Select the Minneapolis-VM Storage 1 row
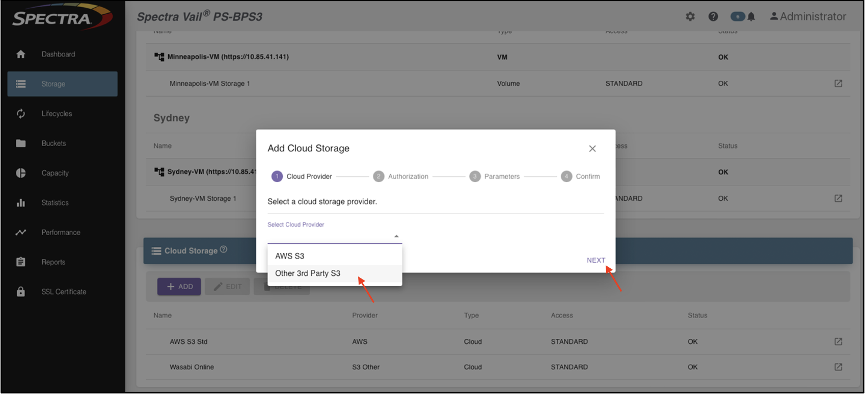The height and width of the screenshot is (395, 868). [x=498, y=83]
